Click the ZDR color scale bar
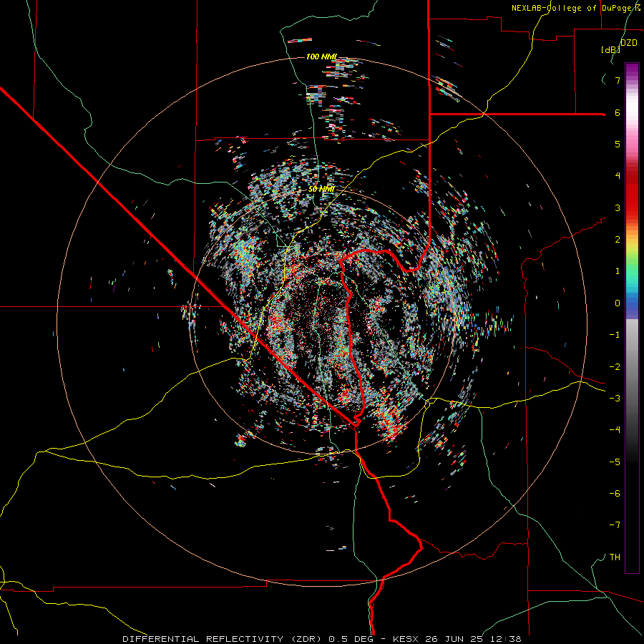The width and height of the screenshot is (644, 644). [x=632, y=318]
